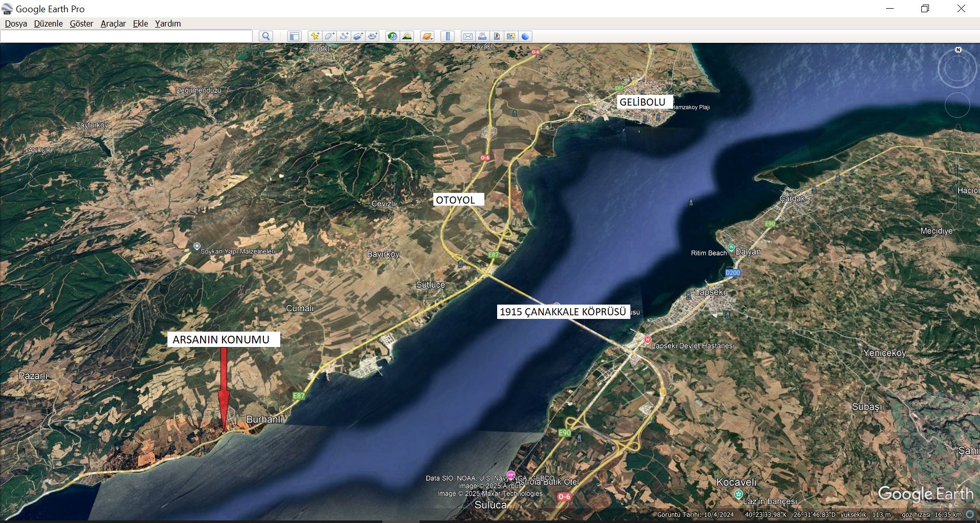Open the Dosya menu
Screen dimensions: 980x523
coord(16,23)
